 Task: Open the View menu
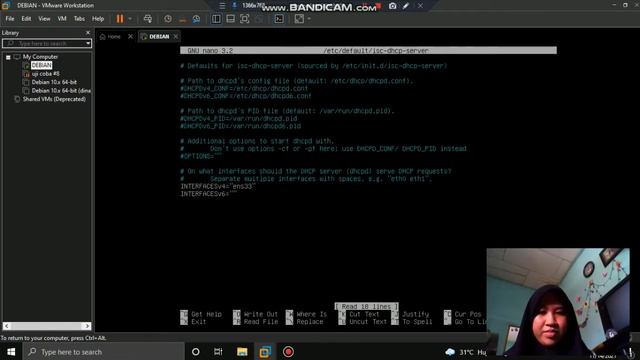[44, 19]
